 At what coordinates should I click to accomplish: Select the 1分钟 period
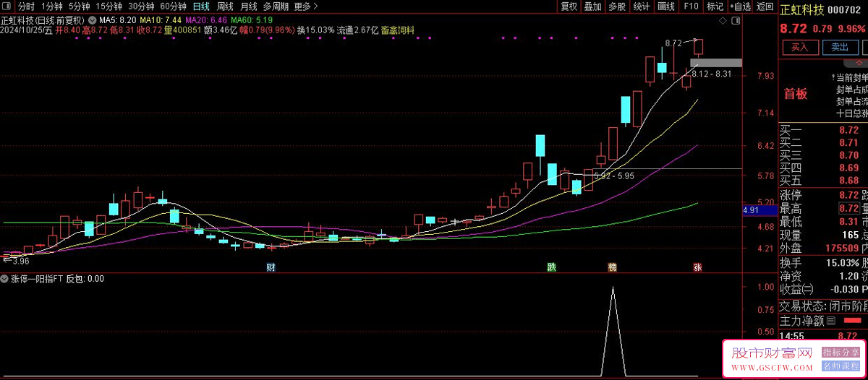click(x=52, y=7)
